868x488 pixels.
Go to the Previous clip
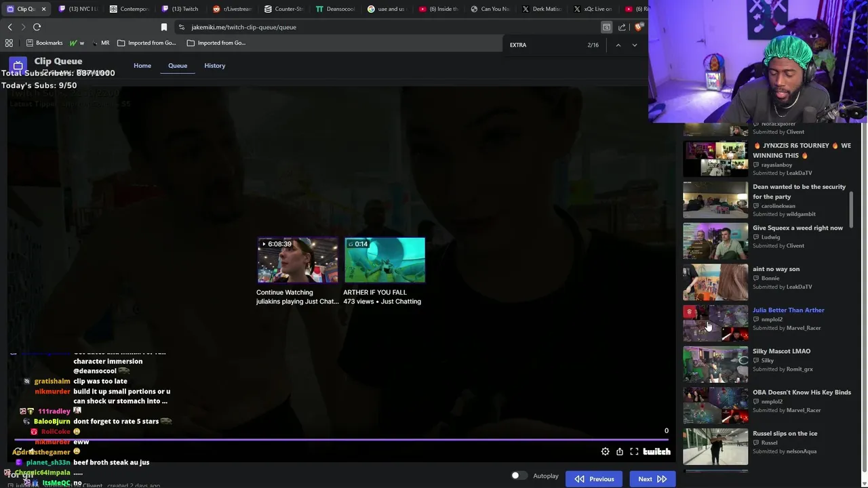(x=595, y=479)
